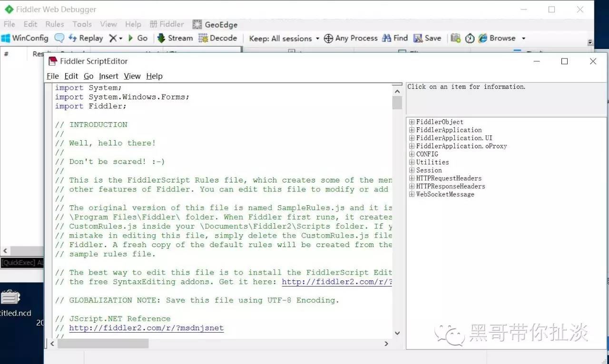609x364 pixels.
Task: Follow the SyntaxEditing addons fiddler2.com link
Action: pos(337,282)
